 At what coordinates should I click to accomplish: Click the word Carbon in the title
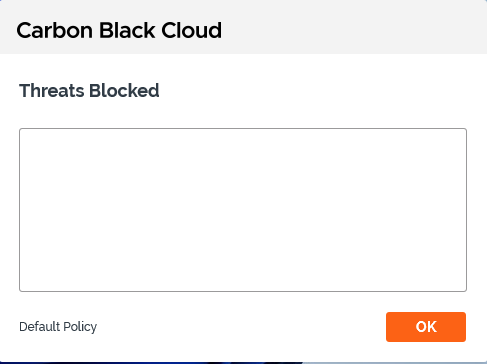click(55, 30)
